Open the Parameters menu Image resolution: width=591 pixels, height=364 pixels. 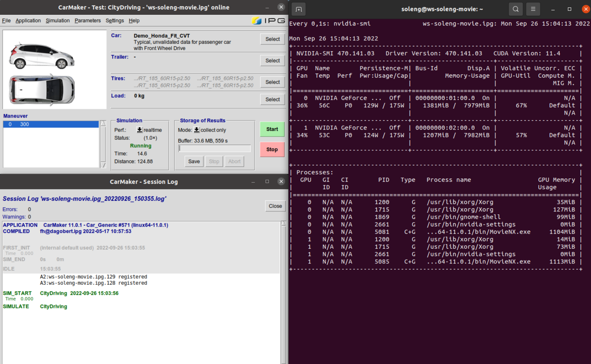(x=88, y=21)
